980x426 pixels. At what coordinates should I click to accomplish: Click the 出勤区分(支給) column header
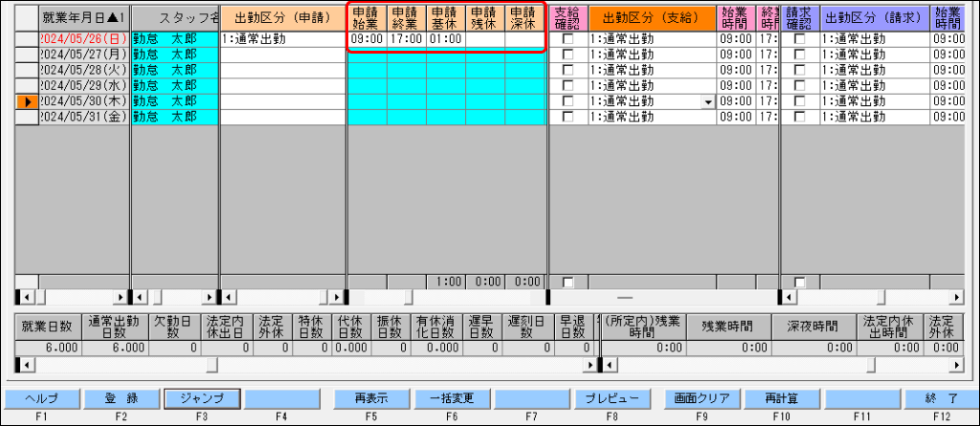coord(651,18)
